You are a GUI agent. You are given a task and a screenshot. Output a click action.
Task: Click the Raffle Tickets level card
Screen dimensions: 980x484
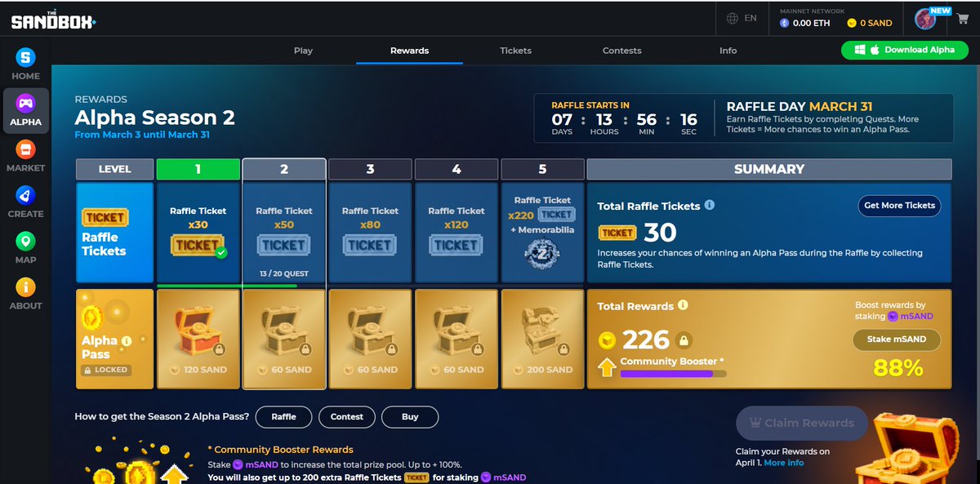coord(114,233)
